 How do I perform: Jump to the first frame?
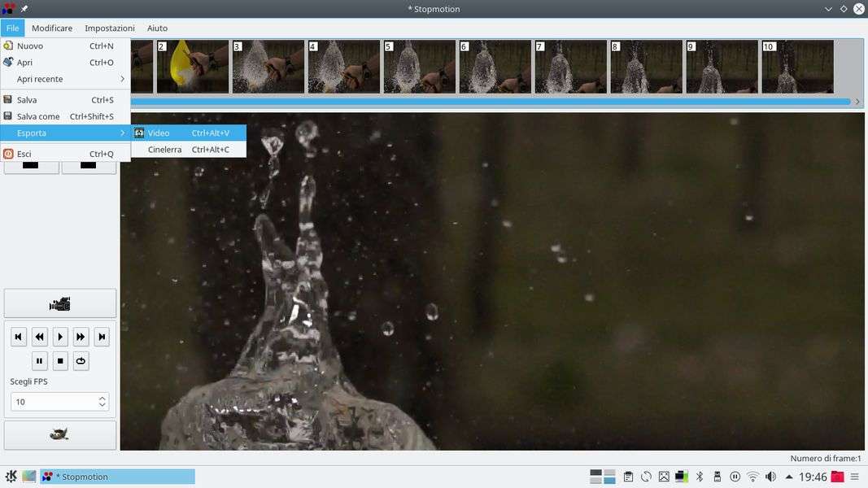[x=18, y=337]
